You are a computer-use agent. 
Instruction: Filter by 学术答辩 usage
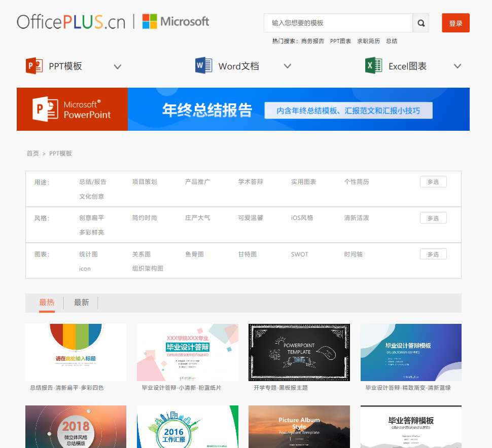point(251,182)
